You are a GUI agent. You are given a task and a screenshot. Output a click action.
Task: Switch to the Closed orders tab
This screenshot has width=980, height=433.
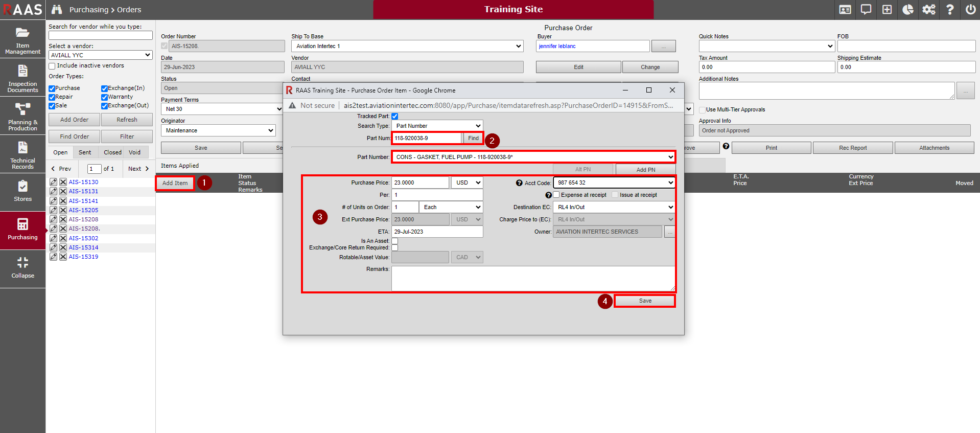(112, 152)
